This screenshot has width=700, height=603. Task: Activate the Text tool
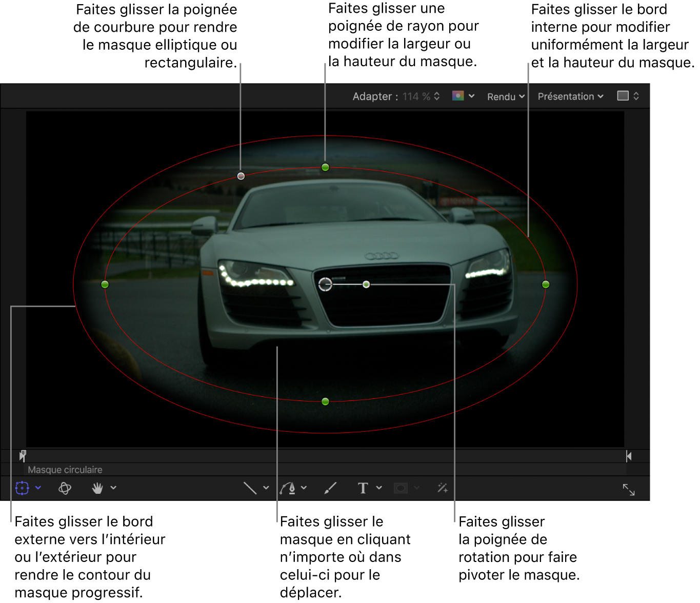coord(363,488)
